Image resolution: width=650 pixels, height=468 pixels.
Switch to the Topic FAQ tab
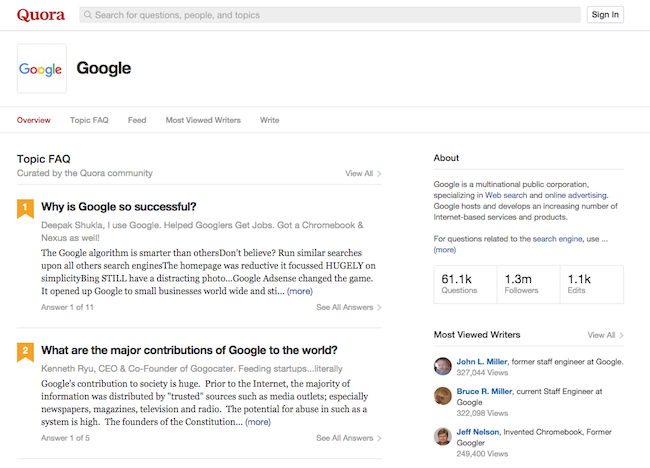[89, 120]
